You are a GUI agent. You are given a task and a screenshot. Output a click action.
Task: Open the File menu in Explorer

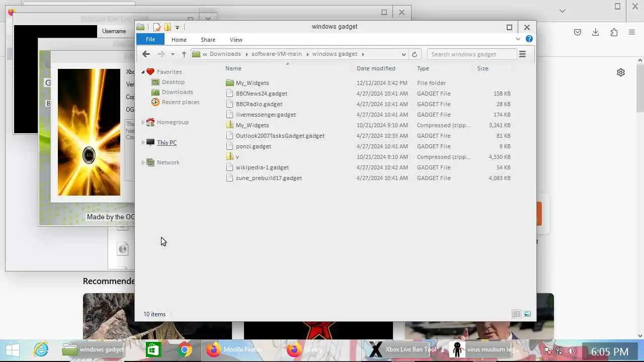[150, 40]
